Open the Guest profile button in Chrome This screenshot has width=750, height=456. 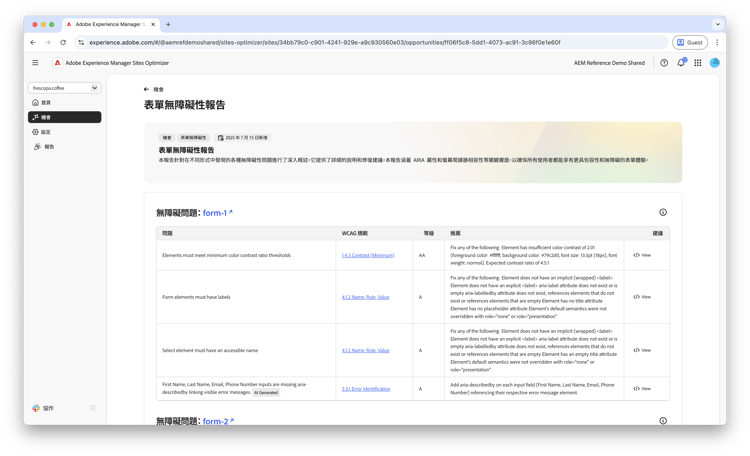(x=690, y=43)
